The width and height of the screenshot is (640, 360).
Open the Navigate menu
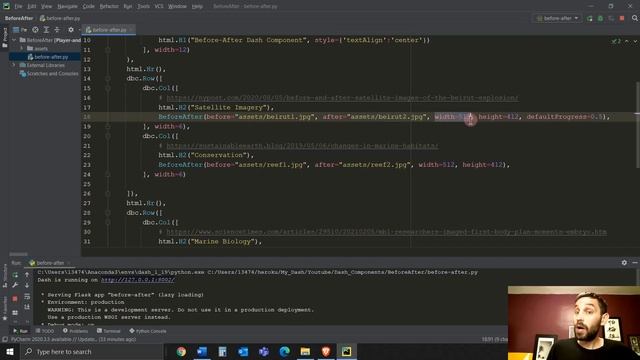(67, 7)
